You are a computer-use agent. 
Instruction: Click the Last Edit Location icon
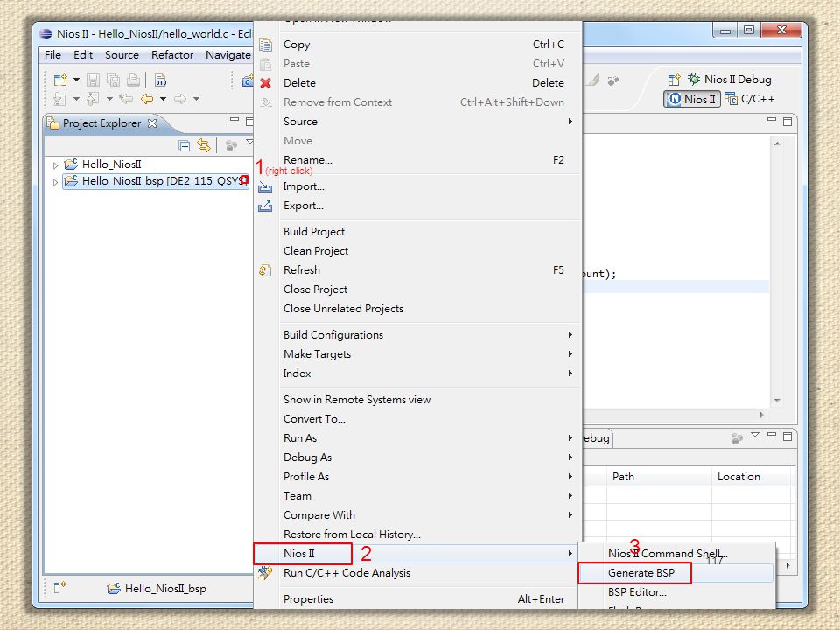coord(126,99)
